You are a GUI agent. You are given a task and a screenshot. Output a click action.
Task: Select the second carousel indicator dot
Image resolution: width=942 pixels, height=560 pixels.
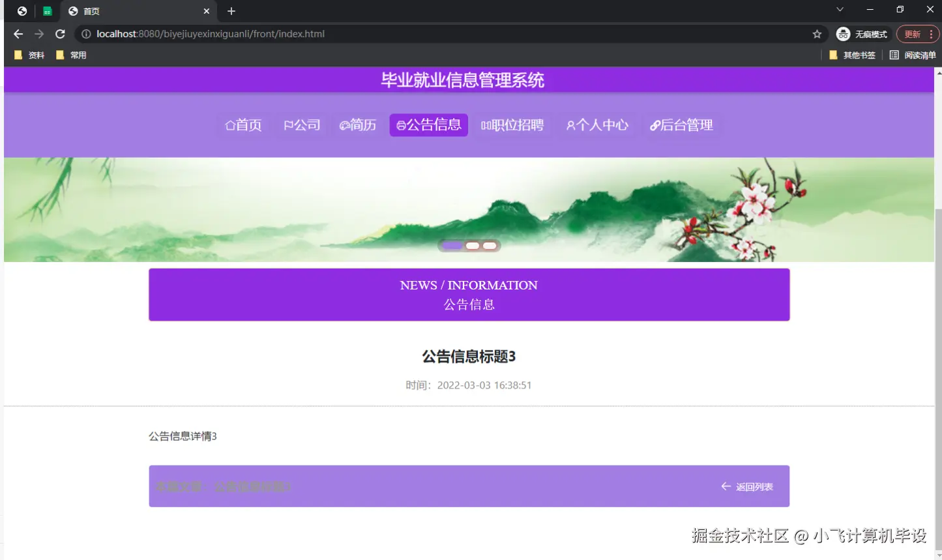(473, 246)
